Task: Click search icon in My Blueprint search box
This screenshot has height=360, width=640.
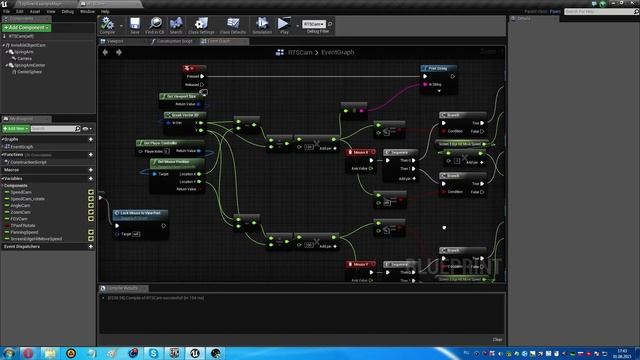Action: 78,129
